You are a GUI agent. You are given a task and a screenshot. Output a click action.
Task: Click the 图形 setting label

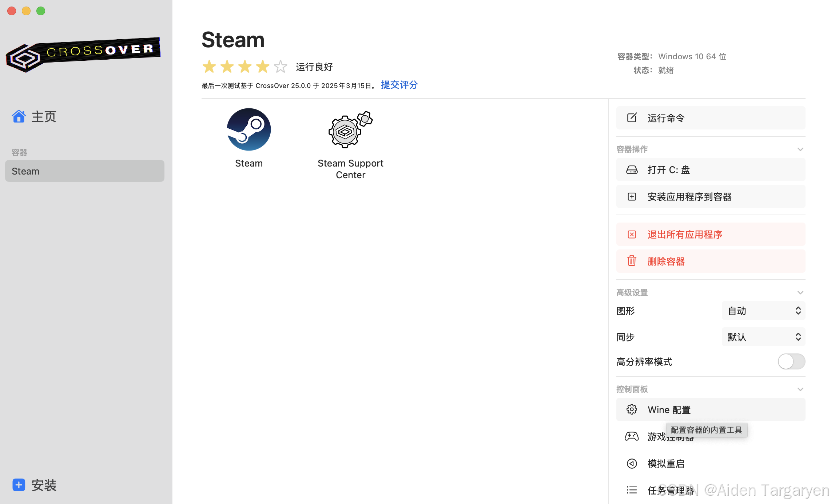click(625, 311)
